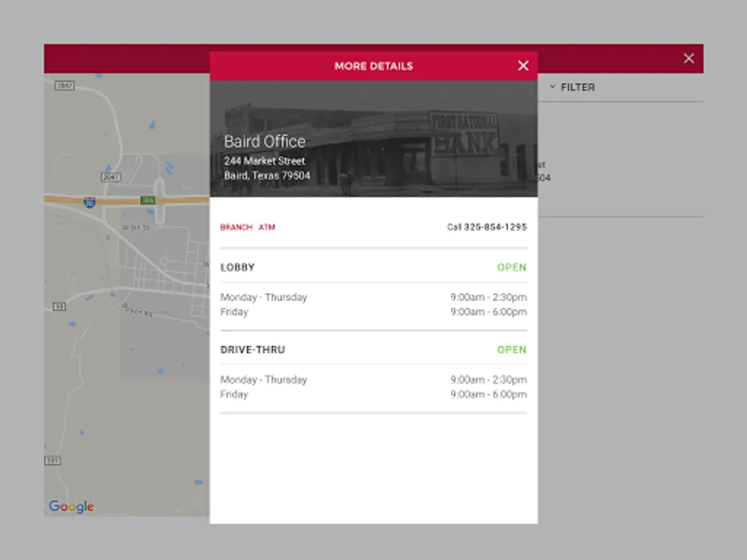
Task: Expand the Filter dropdown
Action: click(571, 87)
